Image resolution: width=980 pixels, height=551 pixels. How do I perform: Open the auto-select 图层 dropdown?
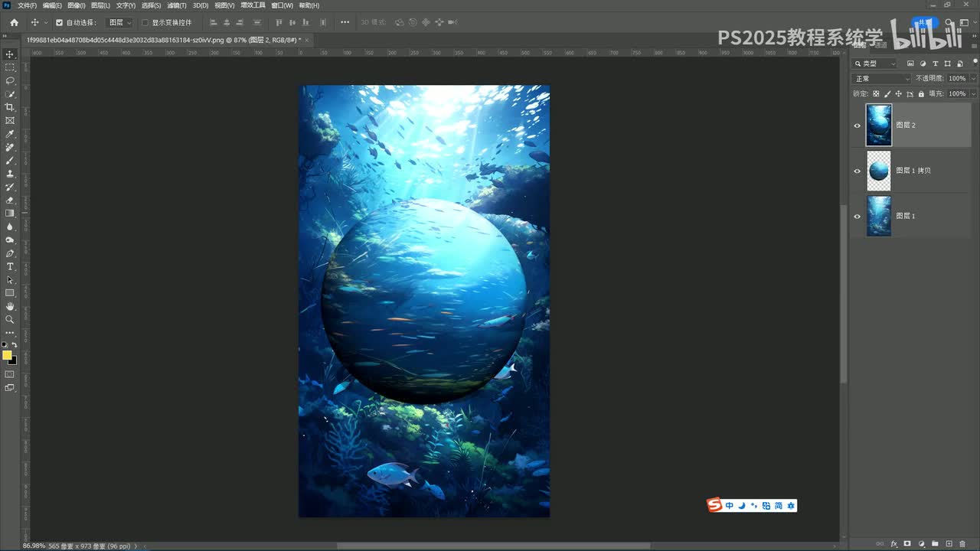coord(119,23)
